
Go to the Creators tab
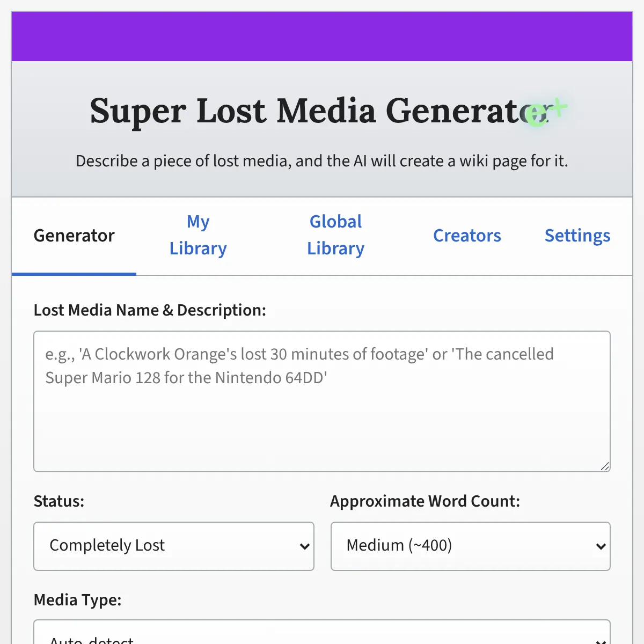467,236
